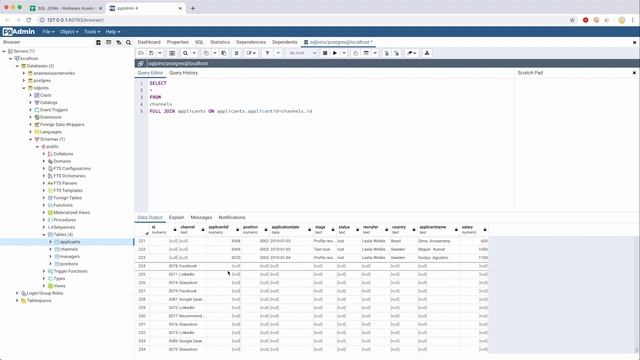Switch to the Properties tab

178,42
